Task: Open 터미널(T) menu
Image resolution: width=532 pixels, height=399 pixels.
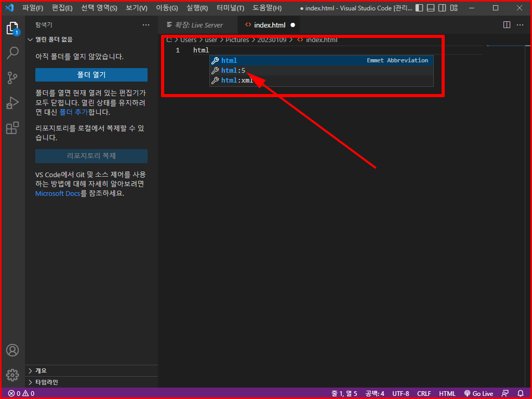Action: 230,8
